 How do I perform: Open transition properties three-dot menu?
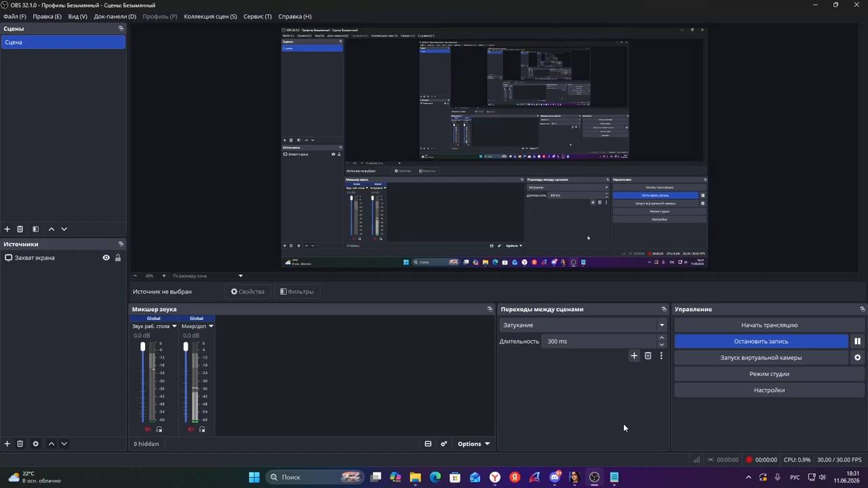(661, 356)
